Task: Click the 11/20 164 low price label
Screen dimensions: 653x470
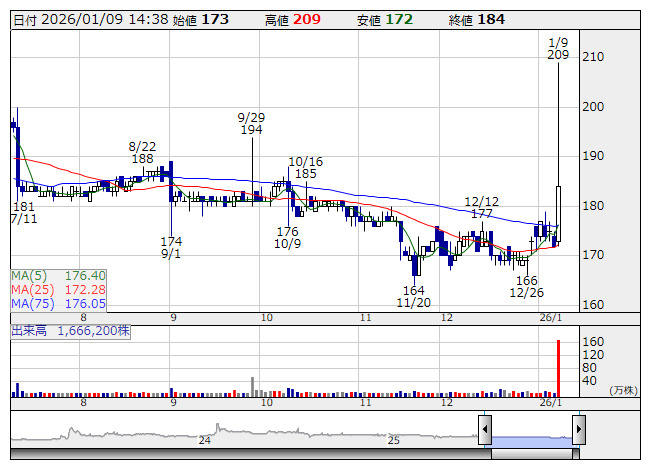Action: click(x=413, y=297)
